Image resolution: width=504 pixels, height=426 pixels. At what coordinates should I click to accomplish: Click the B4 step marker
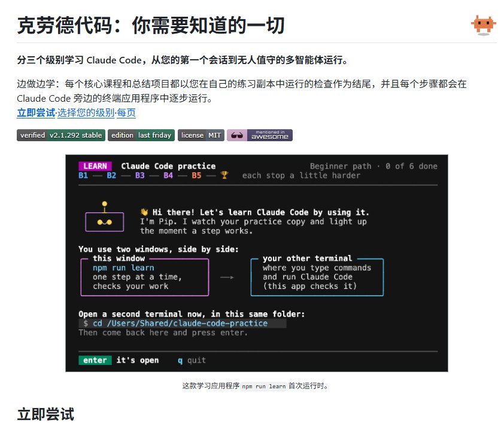(168, 175)
